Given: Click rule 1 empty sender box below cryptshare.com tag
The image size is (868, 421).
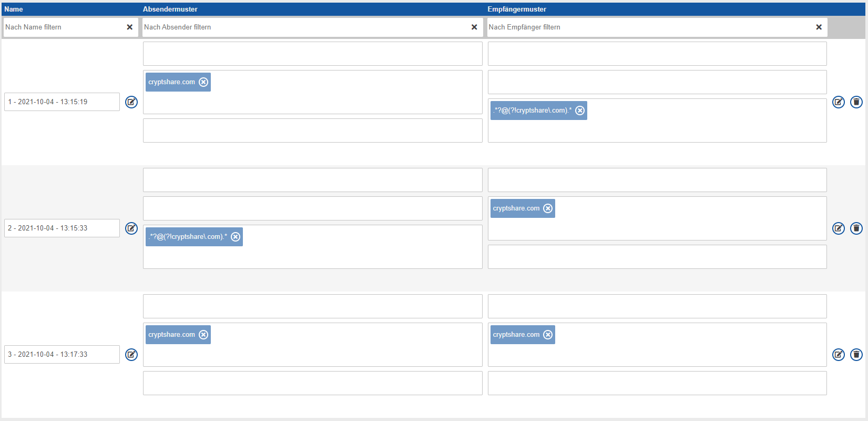Looking at the screenshot, I should point(313,131).
